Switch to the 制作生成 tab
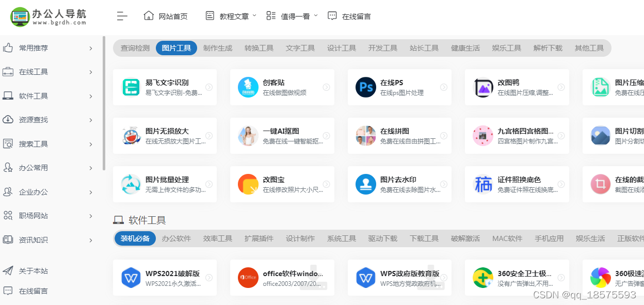The image size is (644, 305). pos(218,48)
